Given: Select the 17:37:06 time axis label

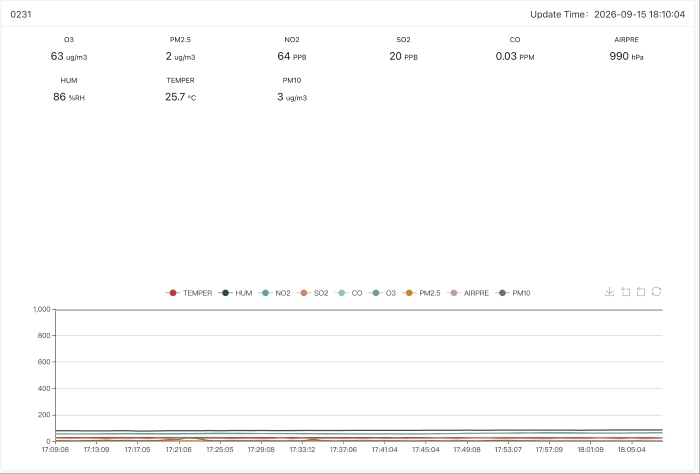Looking at the screenshot, I should pyautogui.click(x=343, y=449).
